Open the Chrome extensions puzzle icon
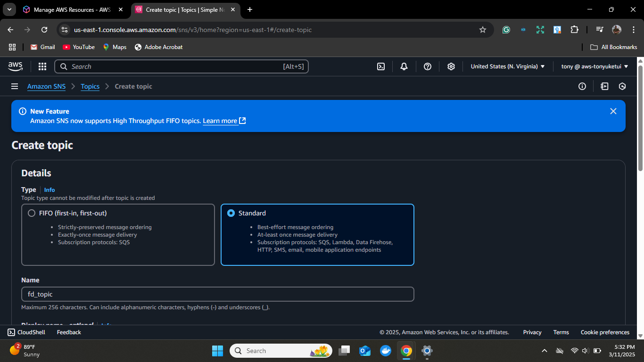 coord(574,30)
